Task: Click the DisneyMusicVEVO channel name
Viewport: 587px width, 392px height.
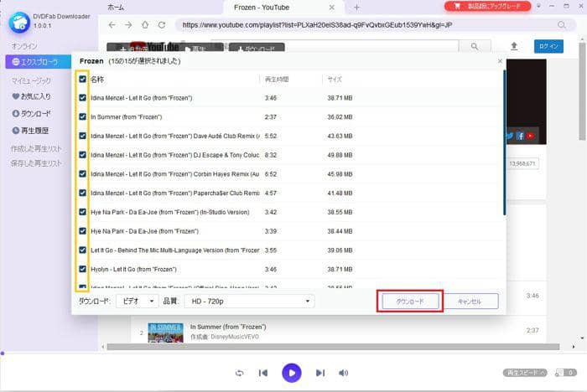Action: pyautogui.click(x=235, y=337)
